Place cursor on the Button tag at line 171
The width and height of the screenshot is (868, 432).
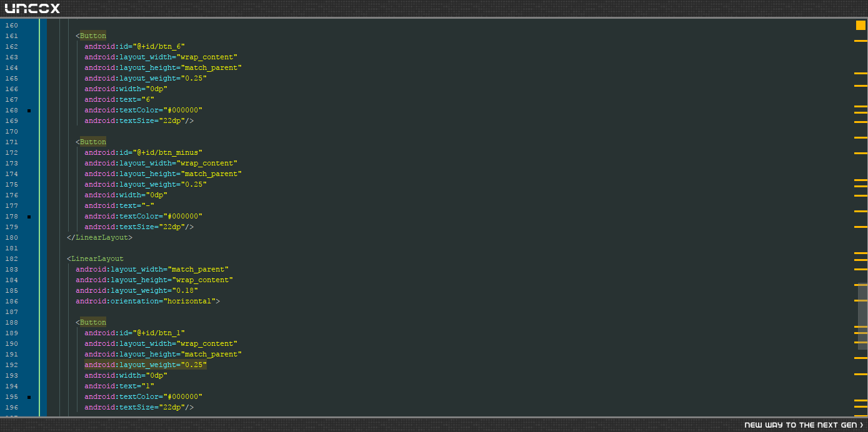(x=93, y=142)
